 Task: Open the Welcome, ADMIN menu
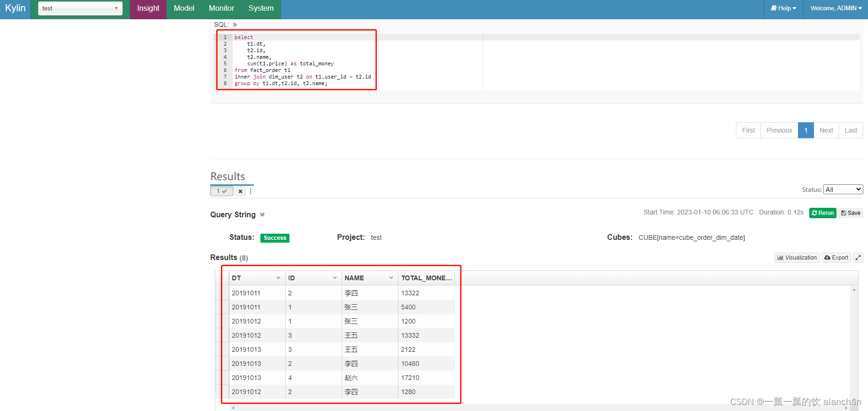point(836,8)
